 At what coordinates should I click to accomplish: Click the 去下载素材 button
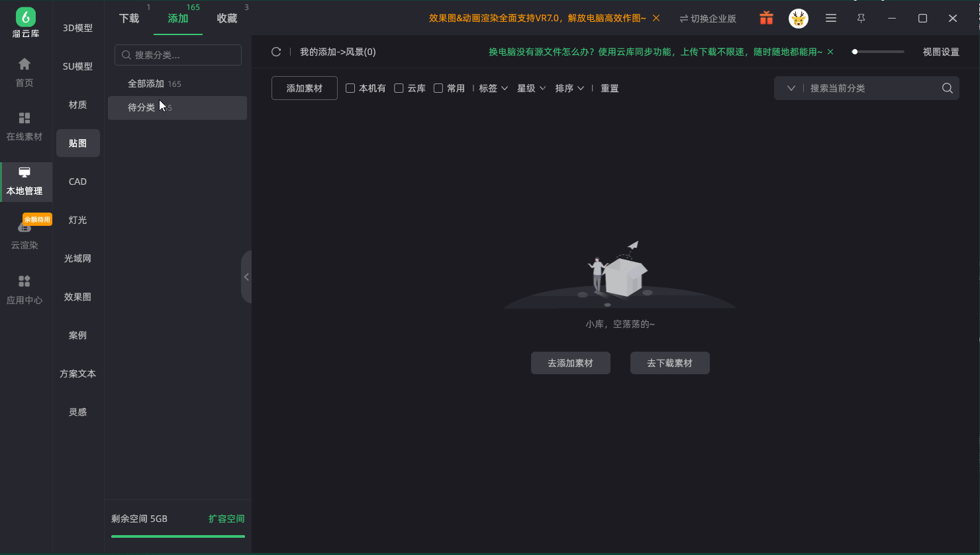(670, 363)
